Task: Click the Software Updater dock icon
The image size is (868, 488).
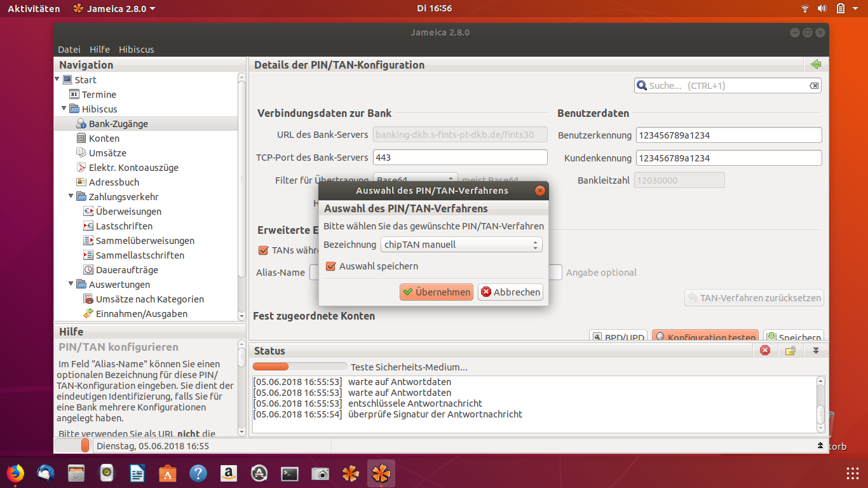Action: click(259, 473)
